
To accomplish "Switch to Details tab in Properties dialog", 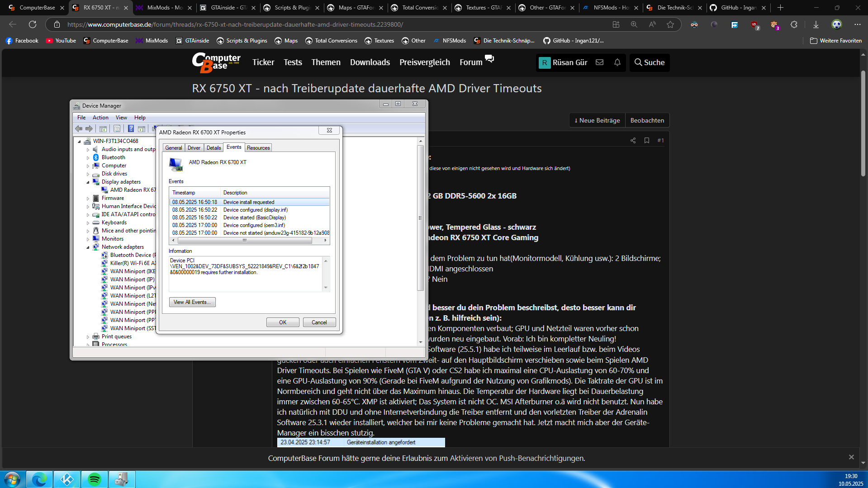I will pyautogui.click(x=213, y=148).
